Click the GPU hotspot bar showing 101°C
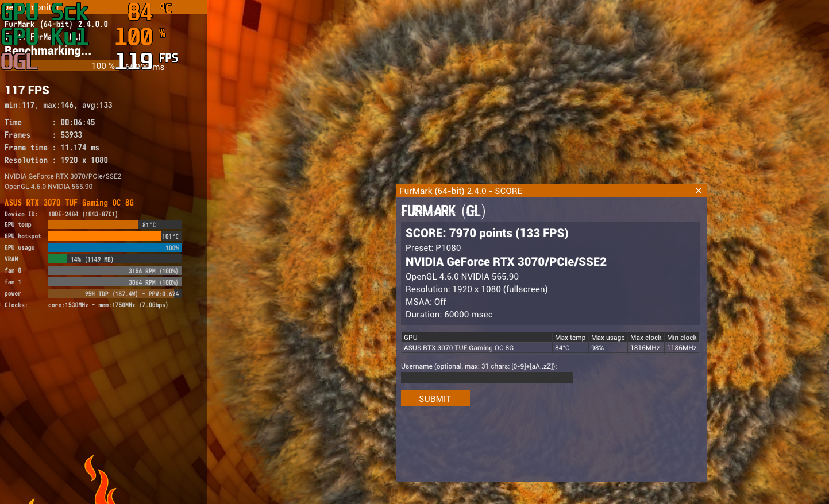This screenshot has height=504, width=829. [114, 237]
